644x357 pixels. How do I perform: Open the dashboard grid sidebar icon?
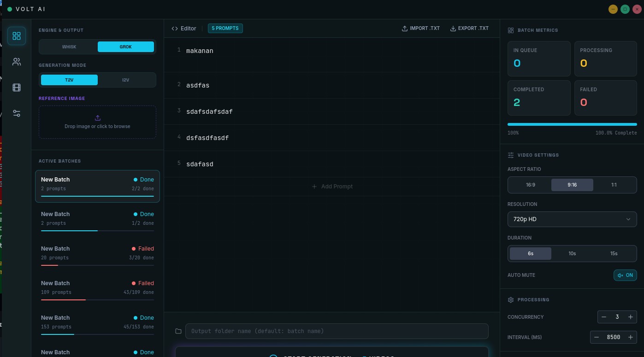(17, 36)
